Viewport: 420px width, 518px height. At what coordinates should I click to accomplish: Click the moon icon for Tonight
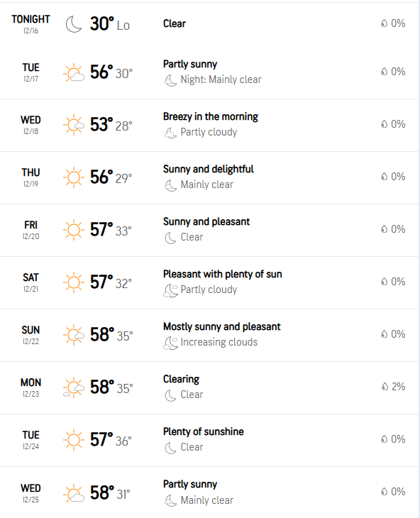[x=74, y=24]
